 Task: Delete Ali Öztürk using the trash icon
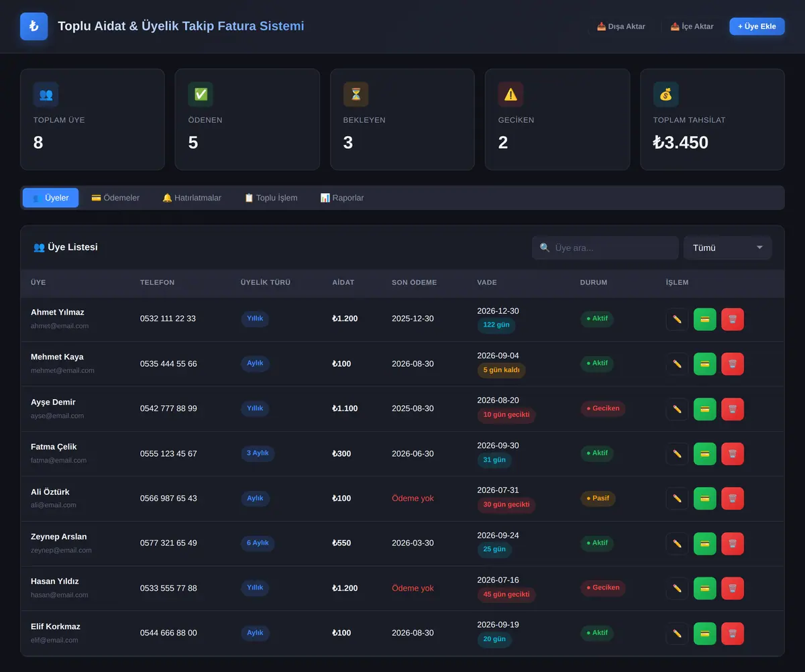point(733,499)
